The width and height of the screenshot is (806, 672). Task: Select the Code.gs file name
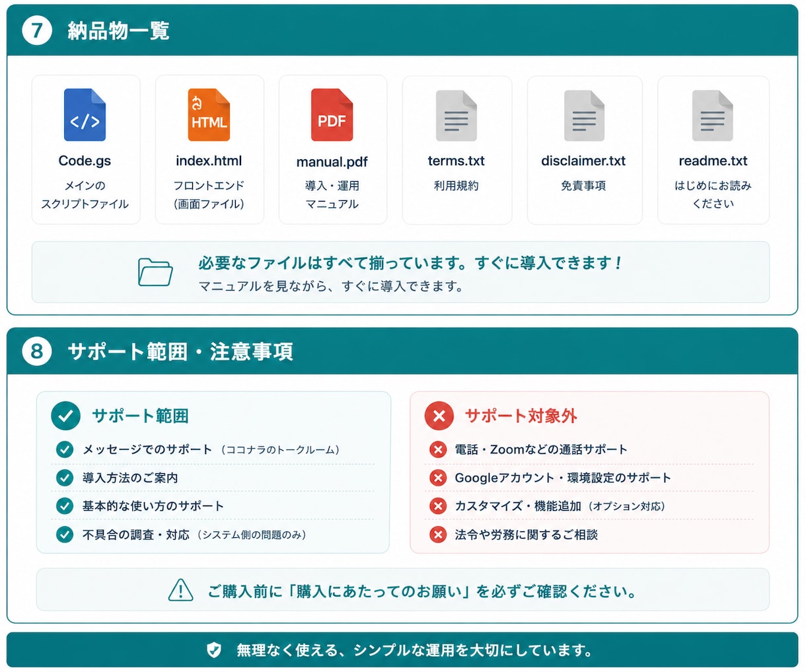(85, 161)
